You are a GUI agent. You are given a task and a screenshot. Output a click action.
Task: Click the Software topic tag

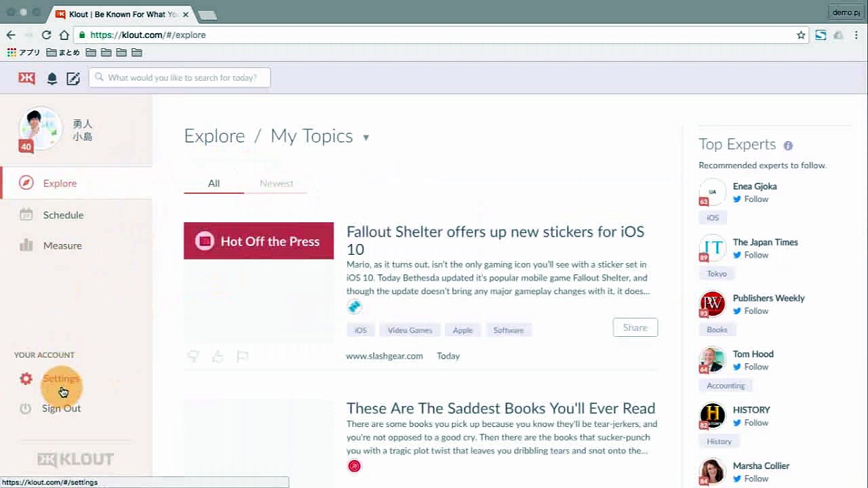509,330
